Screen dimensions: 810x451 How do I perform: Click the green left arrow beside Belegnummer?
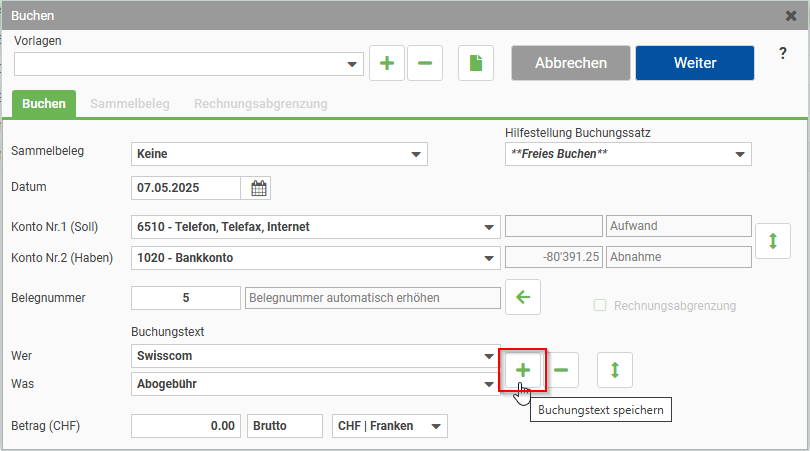click(x=522, y=297)
